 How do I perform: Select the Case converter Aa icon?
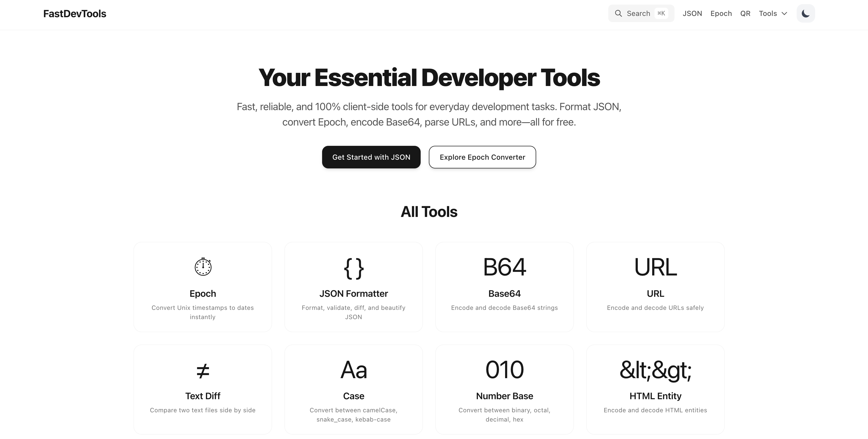[x=353, y=369]
